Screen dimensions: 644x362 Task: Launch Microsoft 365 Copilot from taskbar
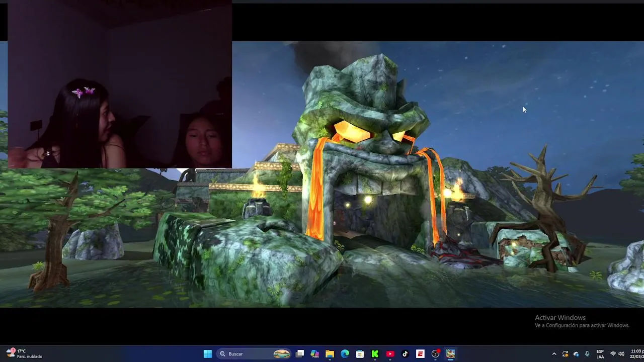coord(315,354)
